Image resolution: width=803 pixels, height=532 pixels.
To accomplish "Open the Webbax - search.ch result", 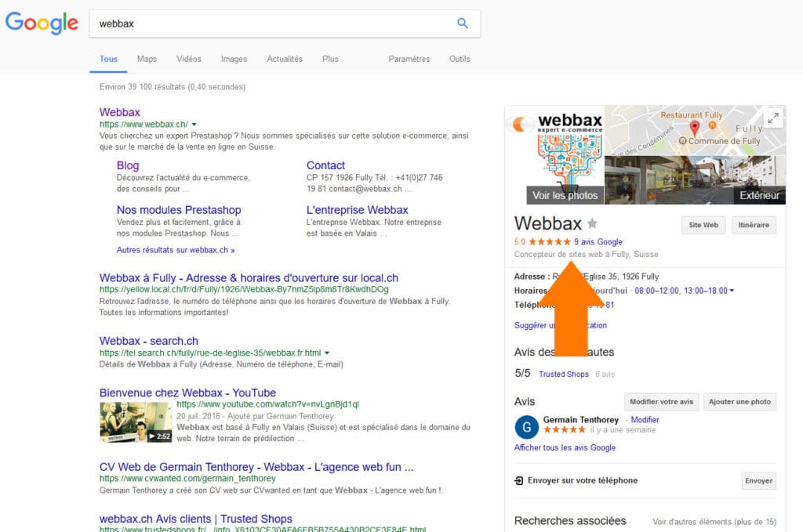I will coord(148,341).
